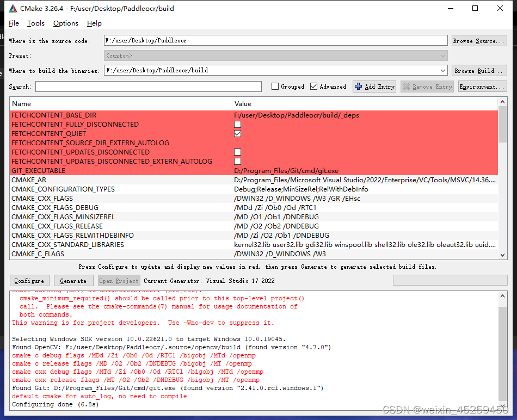Open the Preset custom dropdown
Screen dimensions: 517x420
pos(276,55)
